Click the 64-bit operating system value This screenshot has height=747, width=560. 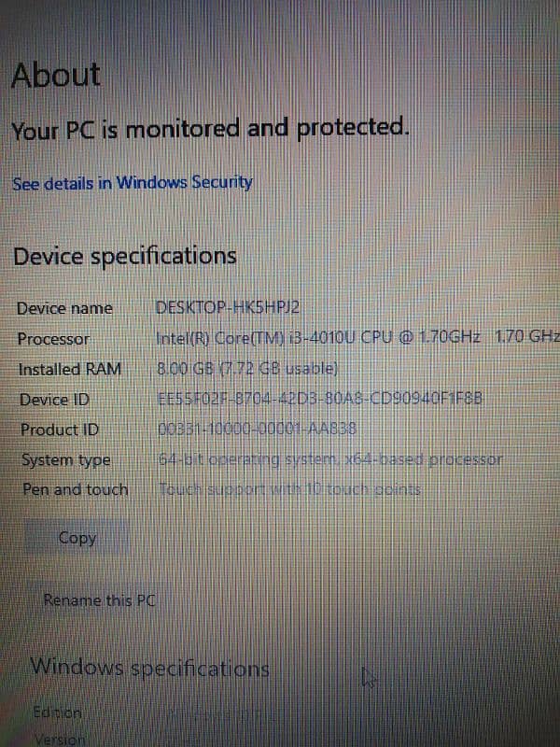pyautogui.click(x=330, y=459)
